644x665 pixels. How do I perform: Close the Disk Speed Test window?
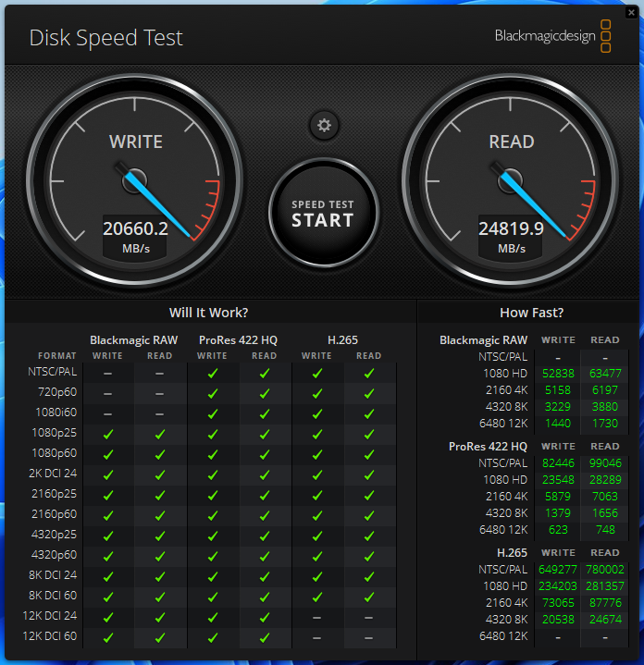(x=631, y=13)
